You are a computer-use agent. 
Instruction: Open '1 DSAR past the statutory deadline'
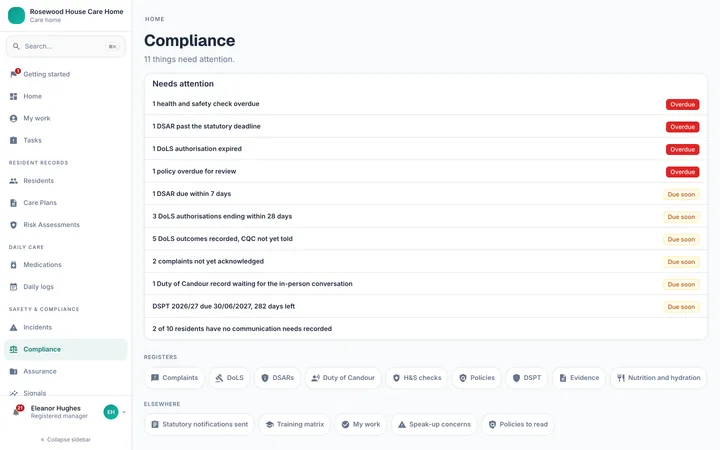[426, 127]
